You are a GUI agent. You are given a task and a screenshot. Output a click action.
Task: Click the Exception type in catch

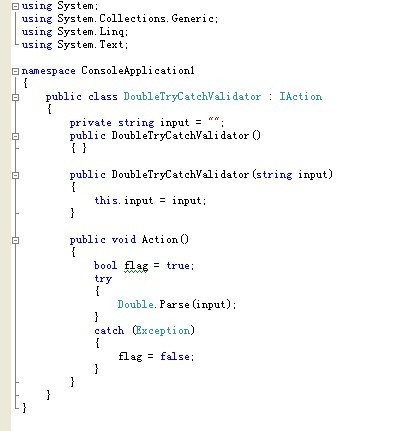[163, 331]
